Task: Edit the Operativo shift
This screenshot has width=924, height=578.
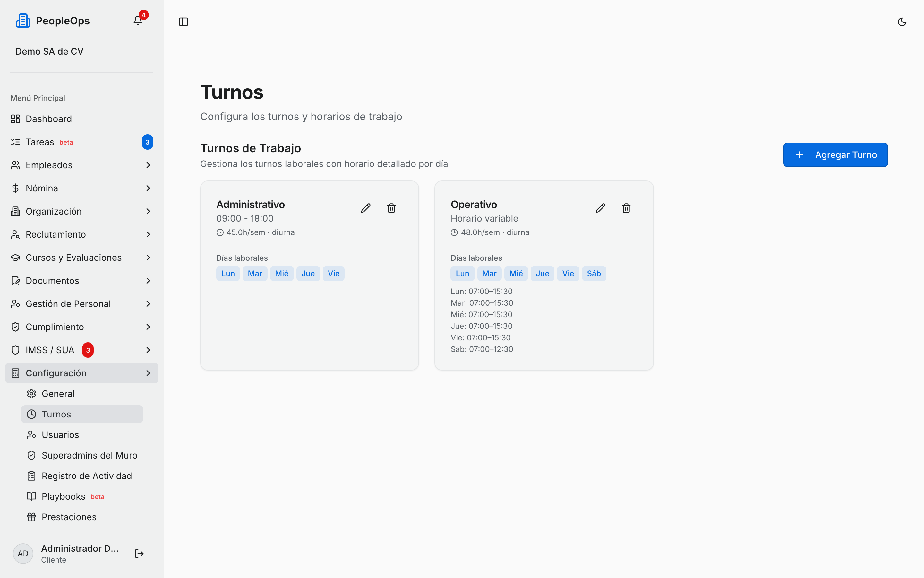Action: [x=600, y=208]
